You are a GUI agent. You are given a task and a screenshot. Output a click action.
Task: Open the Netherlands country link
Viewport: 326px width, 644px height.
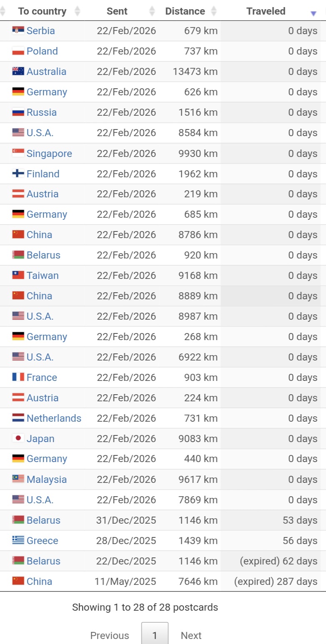coord(54,418)
